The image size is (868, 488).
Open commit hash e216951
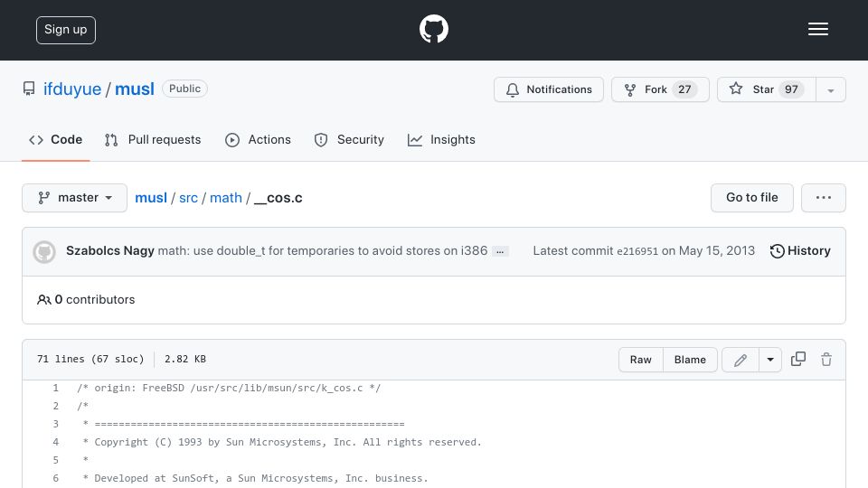pyautogui.click(x=637, y=251)
